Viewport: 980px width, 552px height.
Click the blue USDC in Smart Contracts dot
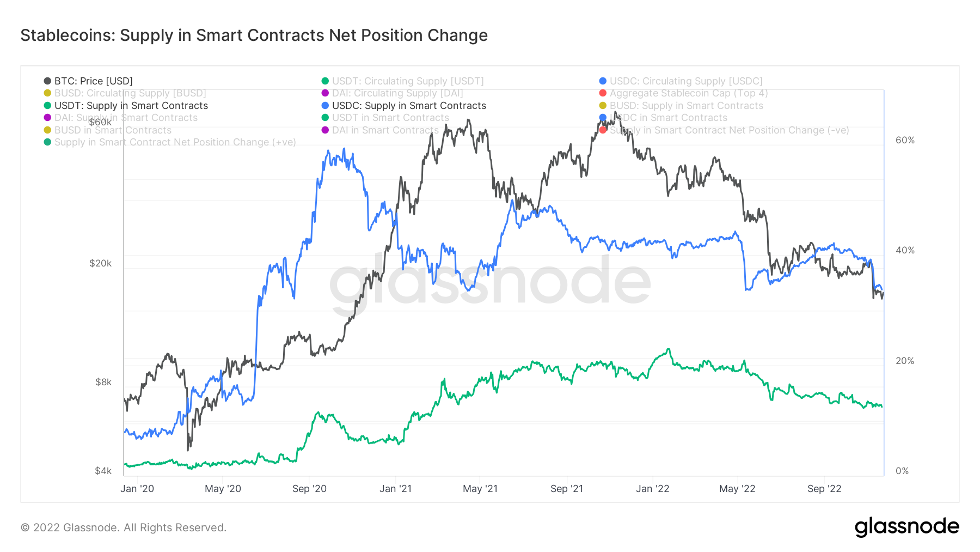click(603, 118)
